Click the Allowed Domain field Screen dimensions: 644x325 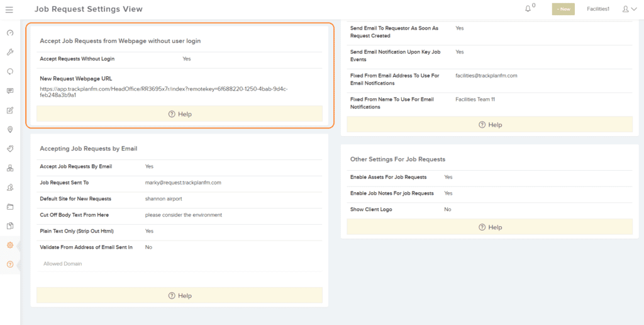179,264
